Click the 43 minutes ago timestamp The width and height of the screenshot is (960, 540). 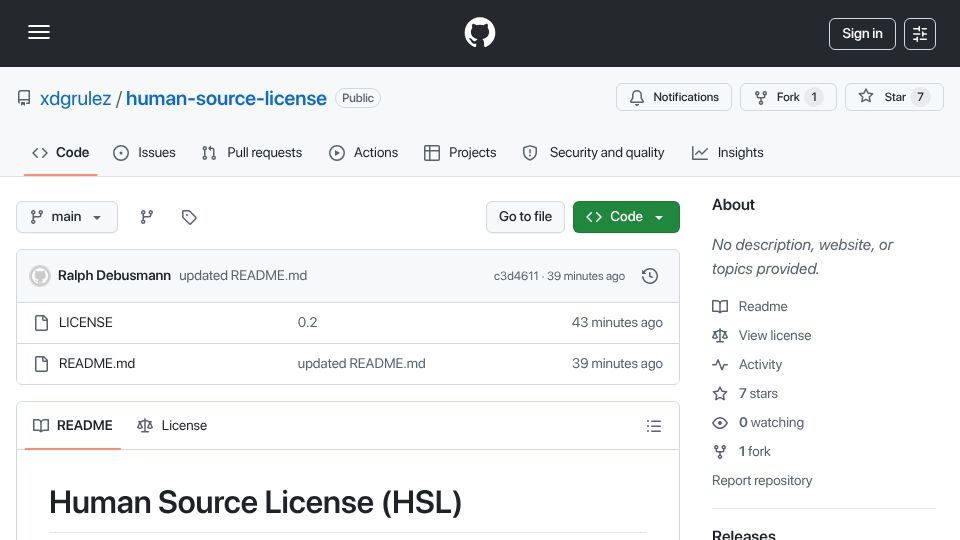point(617,323)
